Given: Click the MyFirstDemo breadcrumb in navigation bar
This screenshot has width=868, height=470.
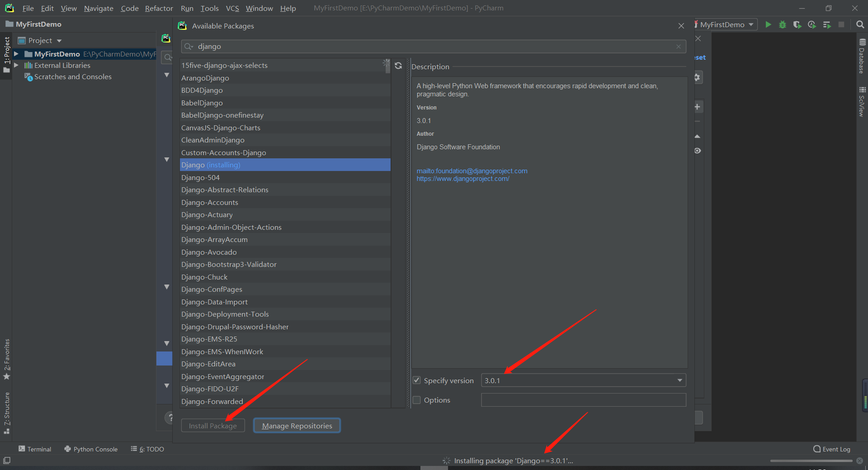Looking at the screenshot, I should pos(33,24).
